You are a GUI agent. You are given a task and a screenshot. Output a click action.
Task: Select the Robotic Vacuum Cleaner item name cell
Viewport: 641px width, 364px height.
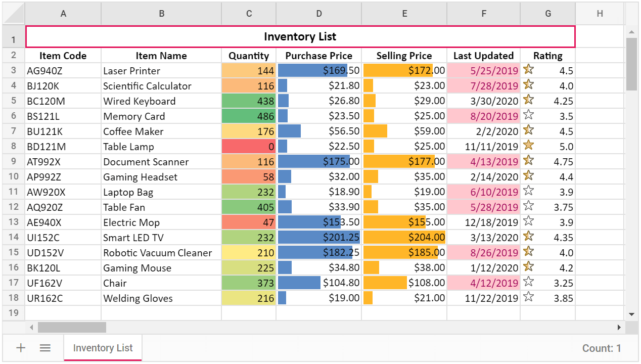(161, 253)
